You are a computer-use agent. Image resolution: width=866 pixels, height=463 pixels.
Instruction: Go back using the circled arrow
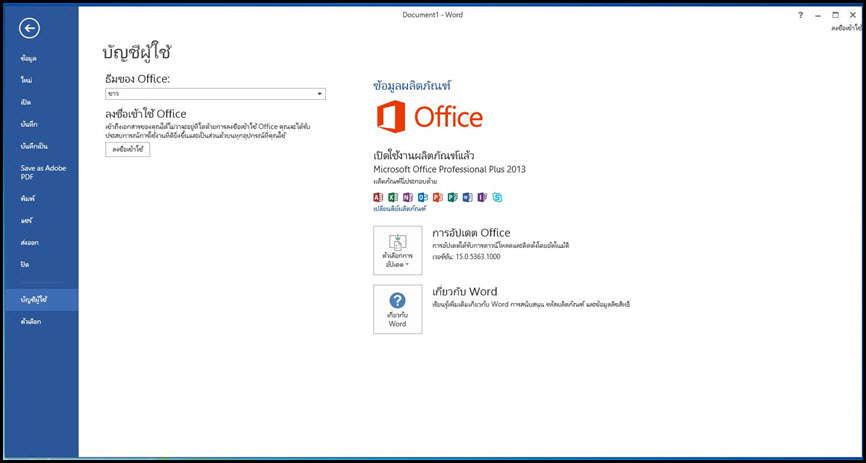[x=29, y=28]
